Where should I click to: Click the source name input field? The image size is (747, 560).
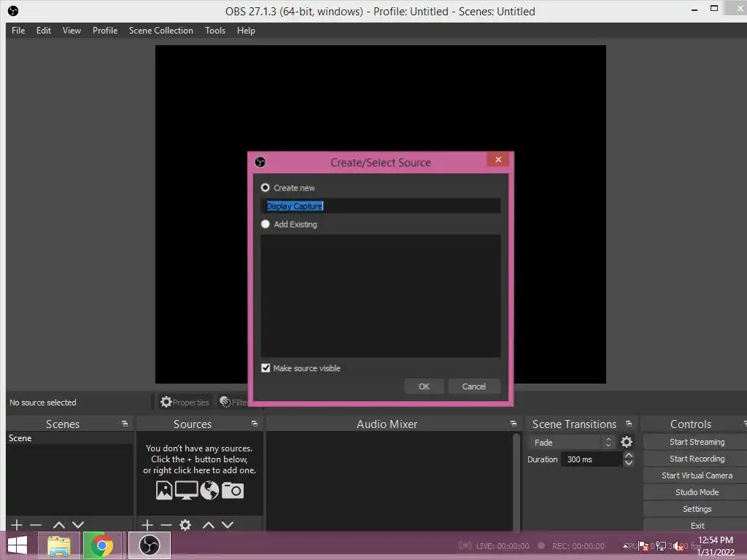coord(381,206)
